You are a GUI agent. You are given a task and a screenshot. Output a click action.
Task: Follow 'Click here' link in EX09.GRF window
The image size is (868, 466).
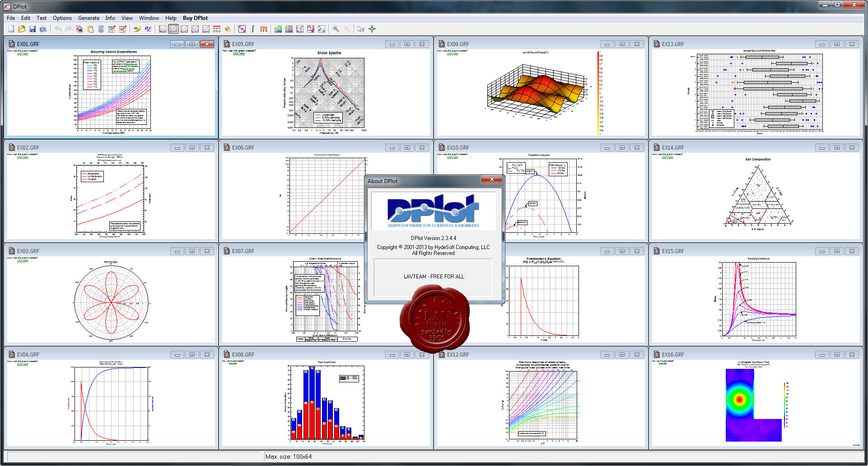(x=453, y=54)
